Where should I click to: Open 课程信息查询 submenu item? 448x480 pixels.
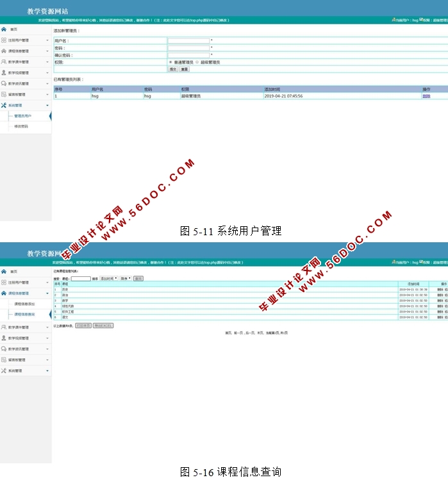[24, 315]
